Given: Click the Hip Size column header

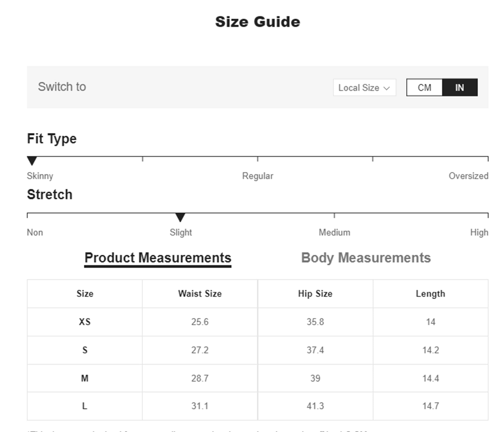Looking at the screenshot, I should tap(315, 294).
